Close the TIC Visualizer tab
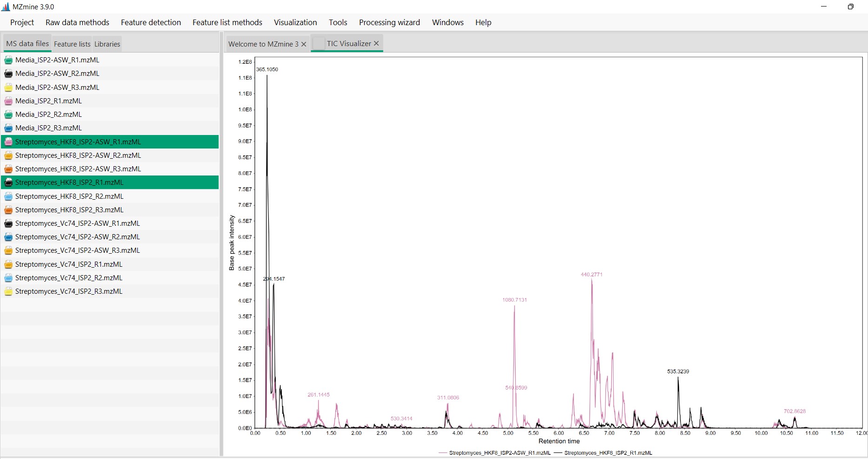Screen dimensions: 868x459 [x=376, y=43]
